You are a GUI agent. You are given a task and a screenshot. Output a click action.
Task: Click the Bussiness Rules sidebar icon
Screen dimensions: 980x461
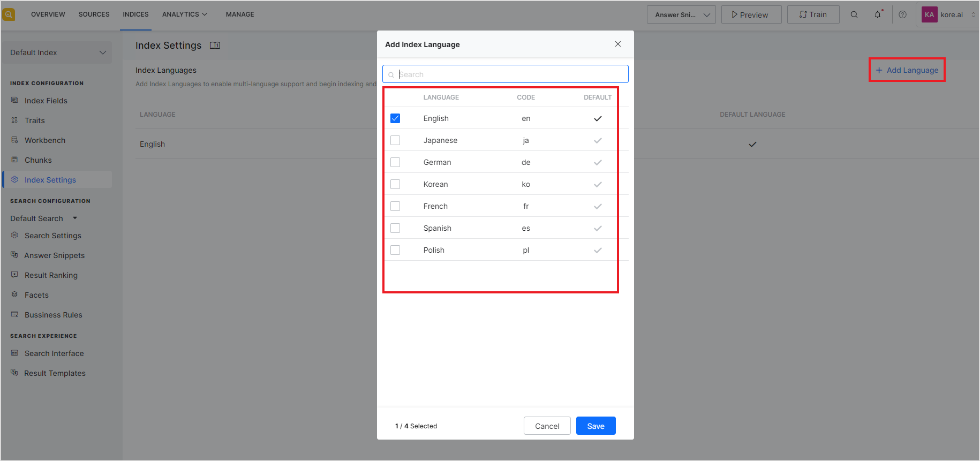click(x=14, y=314)
